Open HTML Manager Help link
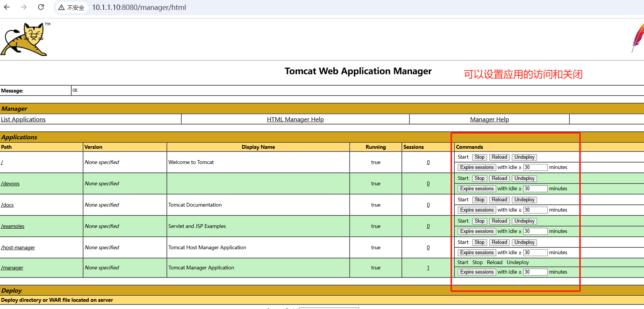Viewport: 644px width, 309px height. click(x=295, y=119)
